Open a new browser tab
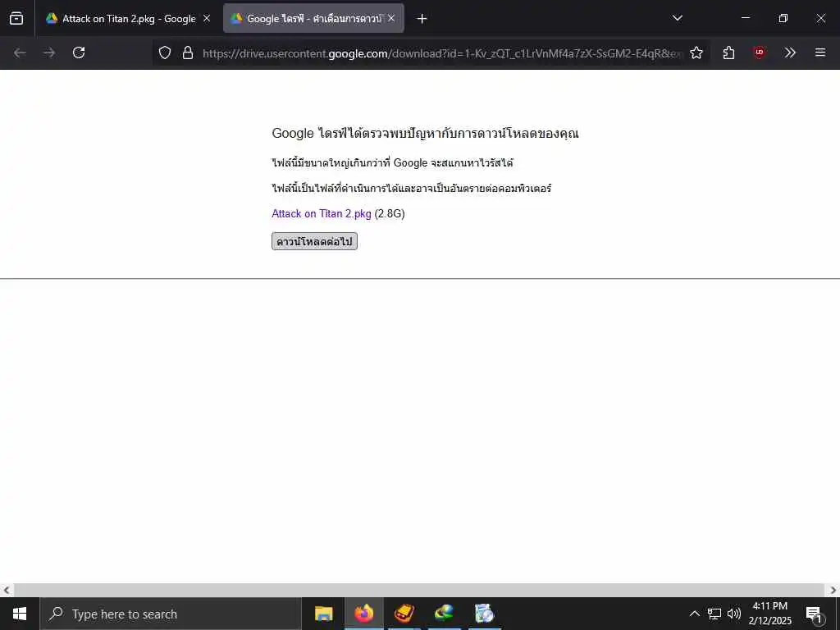 (422, 19)
